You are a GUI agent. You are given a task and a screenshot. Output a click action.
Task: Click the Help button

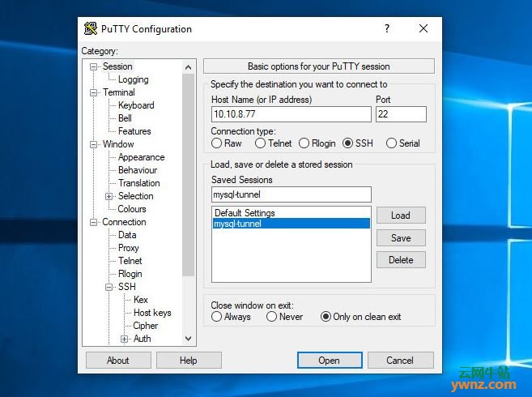point(189,361)
